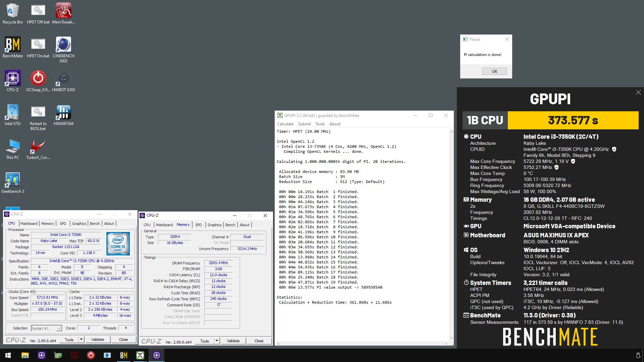644x362 pixels.
Task: Click Tools button in left CPU-Z
Action: pos(69,340)
